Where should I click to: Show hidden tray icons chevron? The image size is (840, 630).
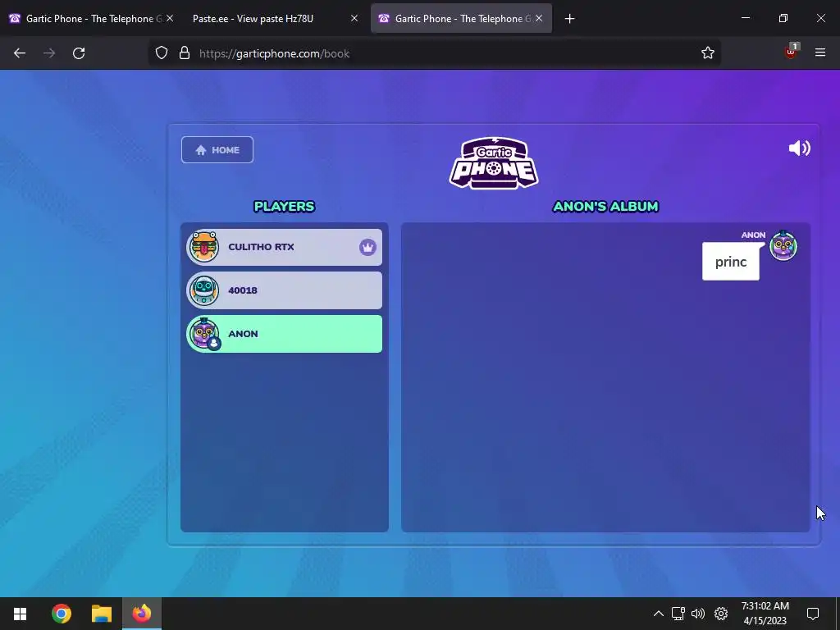pyautogui.click(x=659, y=614)
